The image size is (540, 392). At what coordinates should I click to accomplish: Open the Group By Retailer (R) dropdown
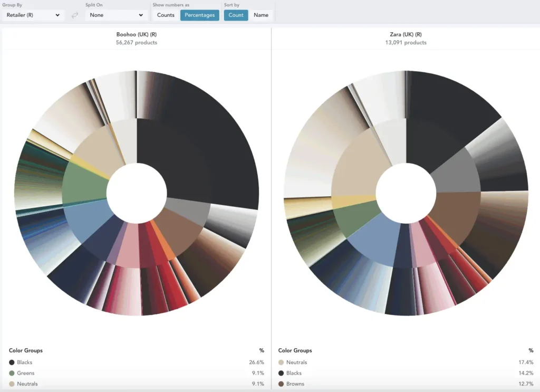tap(33, 15)
